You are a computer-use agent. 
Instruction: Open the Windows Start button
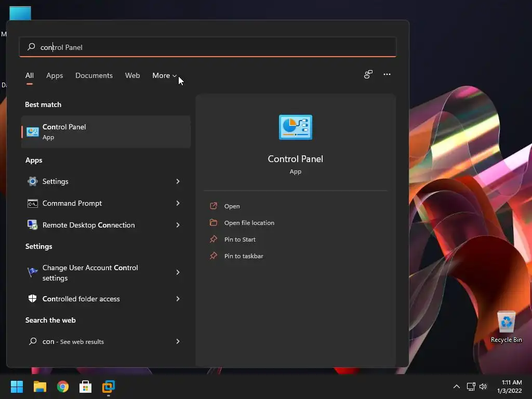point(17,387)
